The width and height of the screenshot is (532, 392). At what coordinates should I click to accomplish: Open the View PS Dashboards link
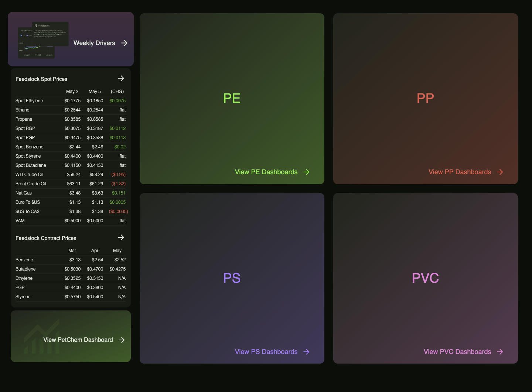pyautogui.click(x=266, y=352)
